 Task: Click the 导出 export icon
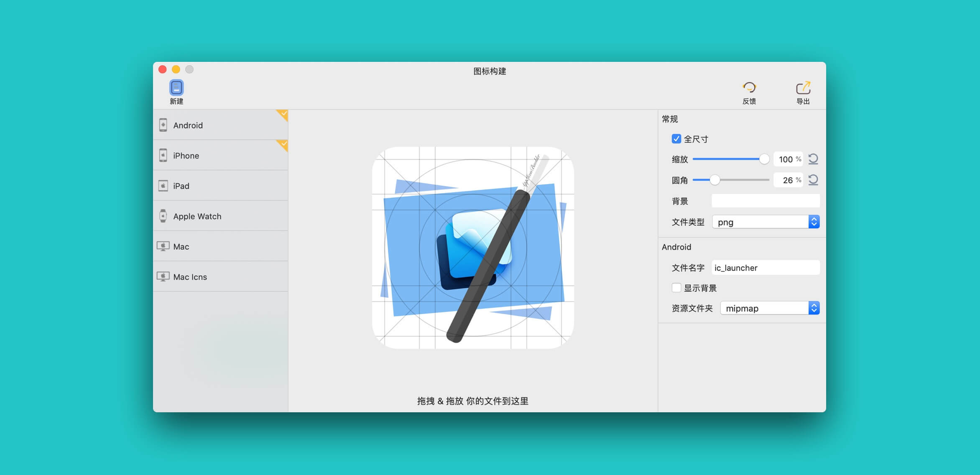(x=803, y=87)
